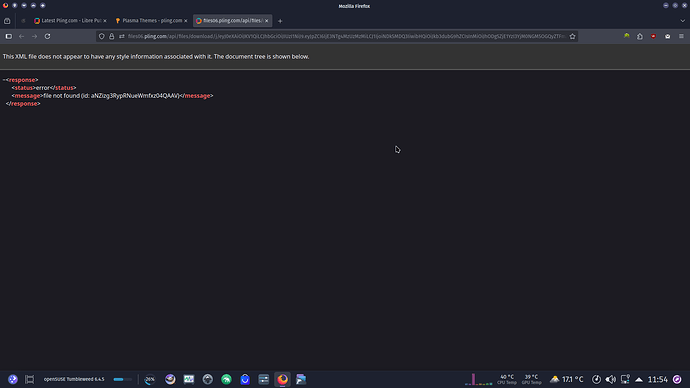The width and height of the screenshot is (690, 388).
Task: Close the files06.pling.com tab
Action: 267,21
